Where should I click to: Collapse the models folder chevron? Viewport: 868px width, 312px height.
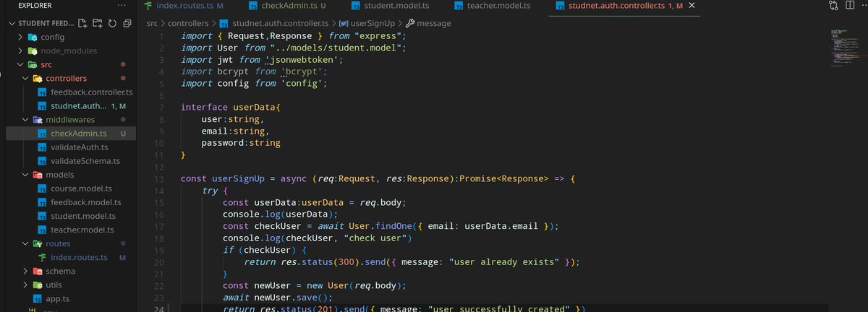26,174
